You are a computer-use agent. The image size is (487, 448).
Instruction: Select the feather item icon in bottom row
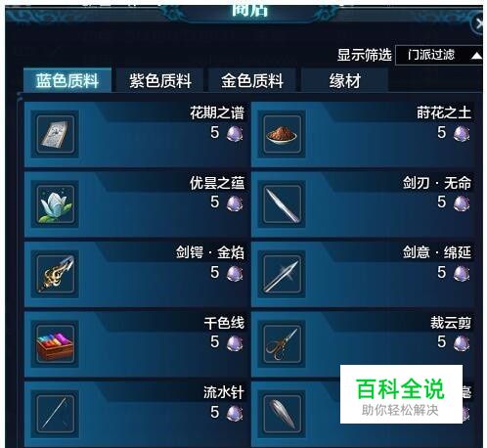click(282, 414)
